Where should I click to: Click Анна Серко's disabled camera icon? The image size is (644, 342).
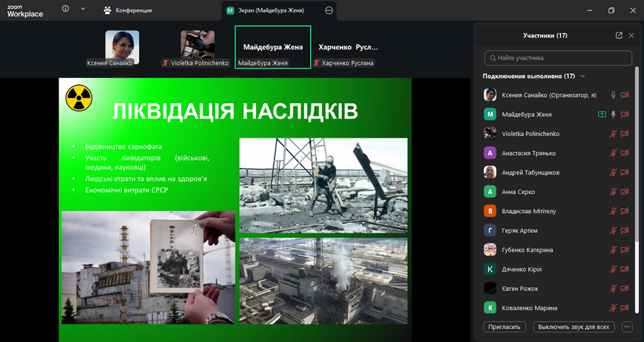point(625,192)
